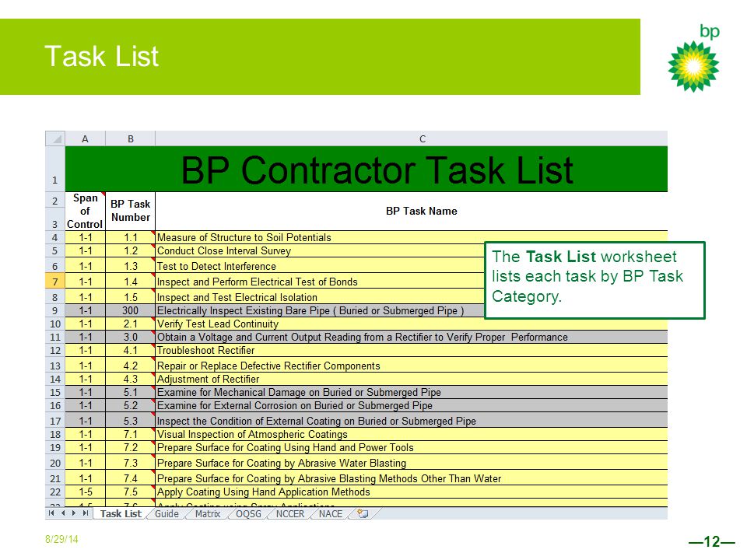Select 'Visual Inspection of Atmospheric Coatings' cell
Screen dimensions: 747x560
[x=412, y=434]
